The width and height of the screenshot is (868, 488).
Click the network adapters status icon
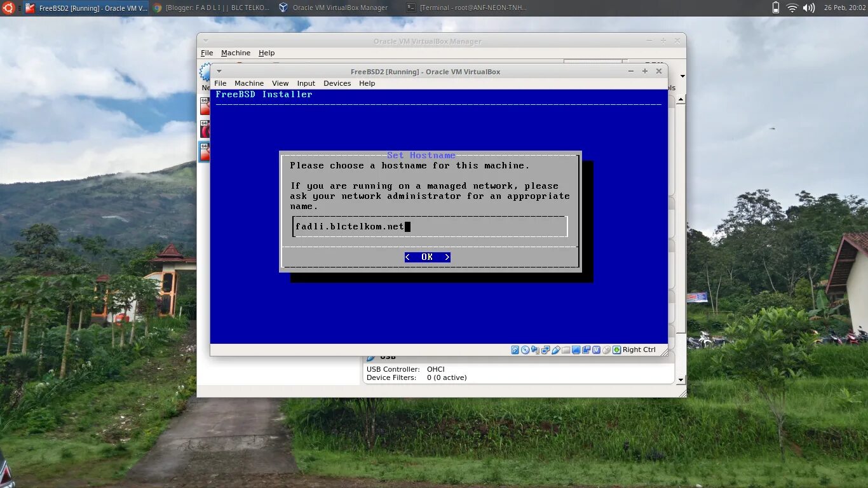click(x=545, y=349)
